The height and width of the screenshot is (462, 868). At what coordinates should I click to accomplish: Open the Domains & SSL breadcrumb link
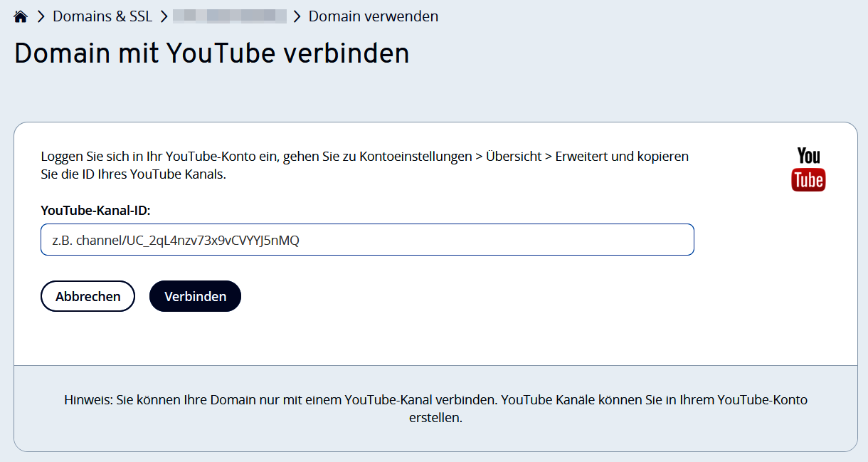(x=102, y=16)
